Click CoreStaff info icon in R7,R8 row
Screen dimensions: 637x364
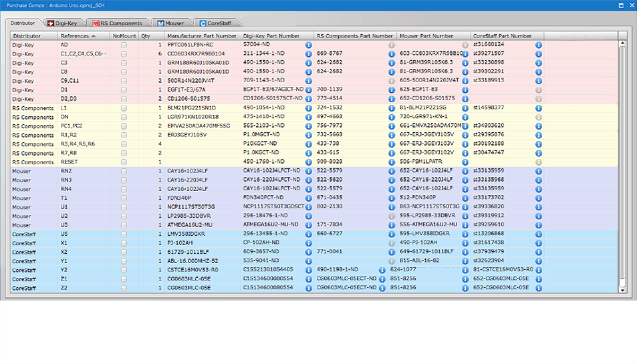pos(538,153)
